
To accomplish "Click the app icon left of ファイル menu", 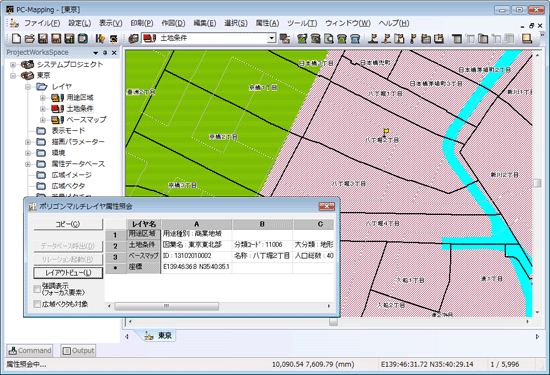I will (x=14, y=23).
